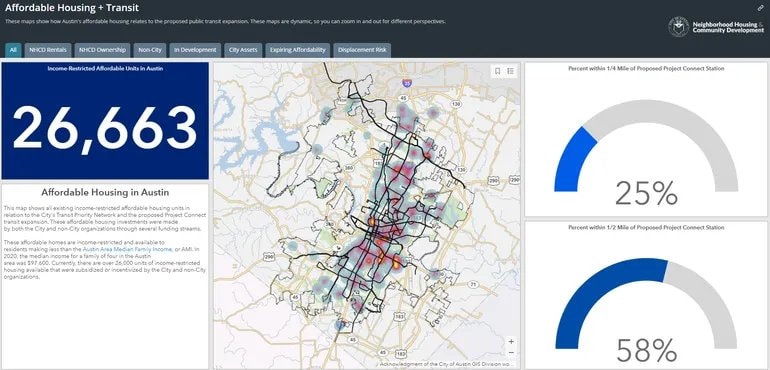Click the Affordable Housing + Transit title
The height and width of the screenshot is (370, 770).
(72, 8)
